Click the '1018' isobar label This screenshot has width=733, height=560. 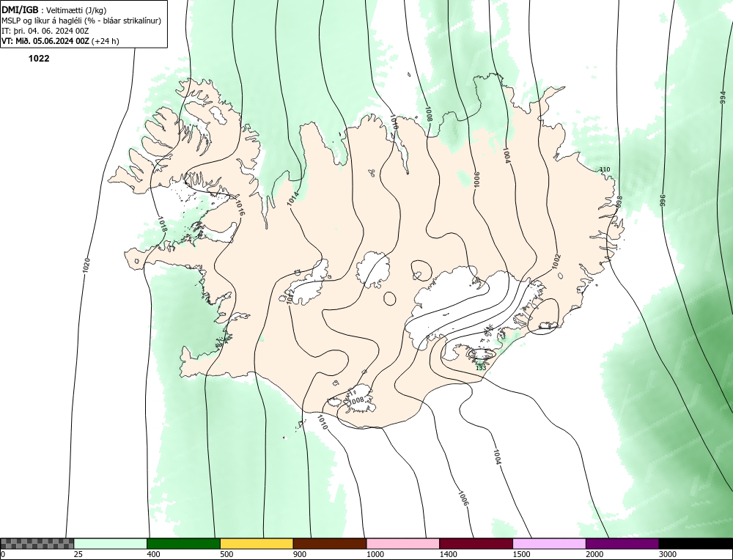pos(163,224)
